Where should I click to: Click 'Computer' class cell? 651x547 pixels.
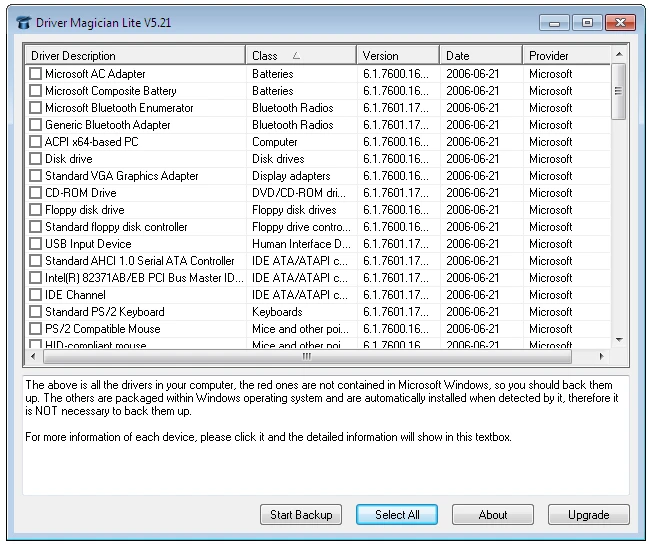[x=274, y=142]
